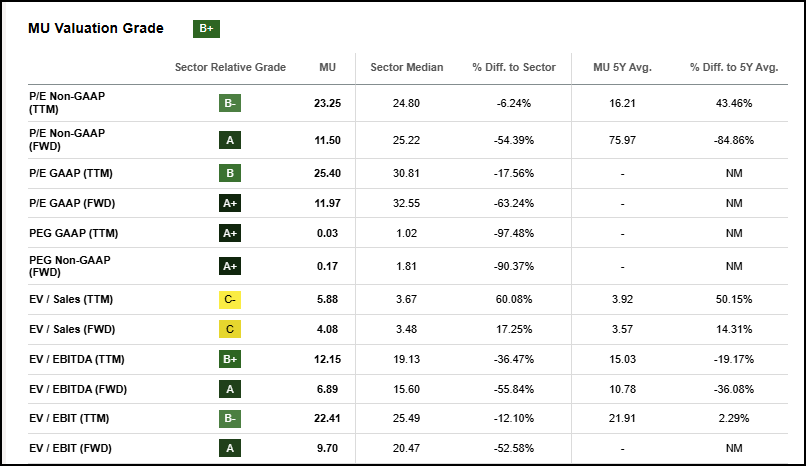Click the A+ grade badge for PEG GAAP (TTM)
This screenshot has width=806, height=466.
click(230, 233)
